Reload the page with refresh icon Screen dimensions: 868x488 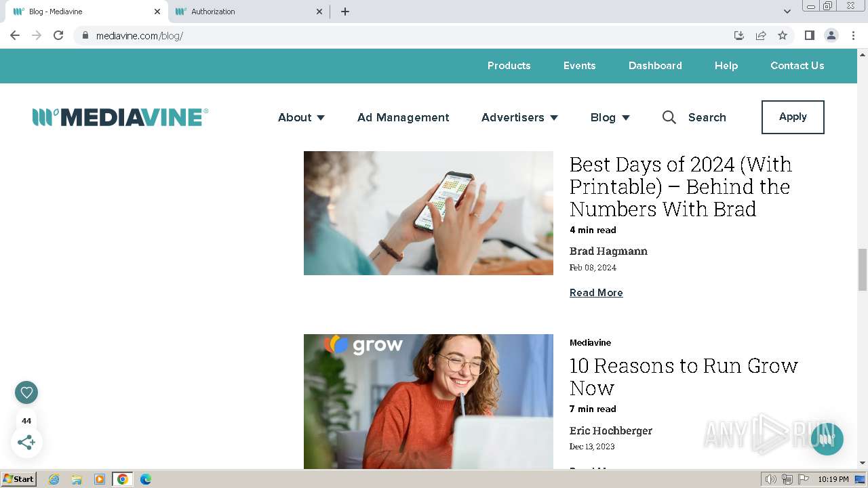(x=58, y=35)
